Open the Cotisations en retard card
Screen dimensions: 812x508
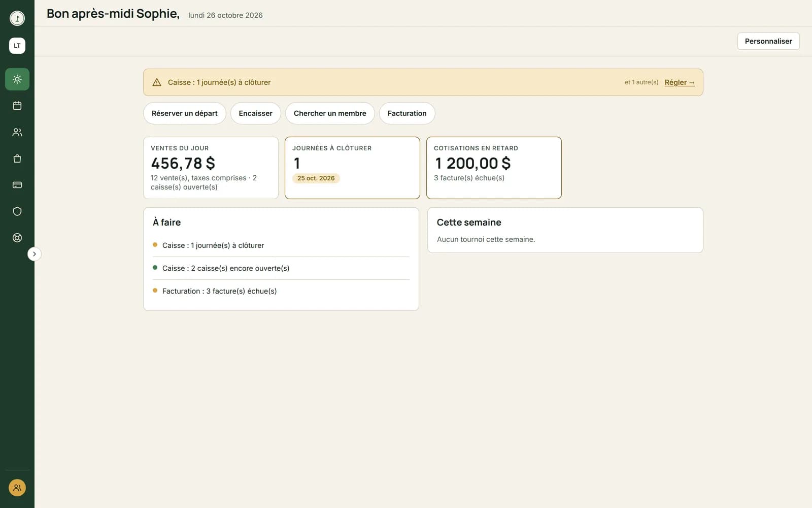[494, 168]
